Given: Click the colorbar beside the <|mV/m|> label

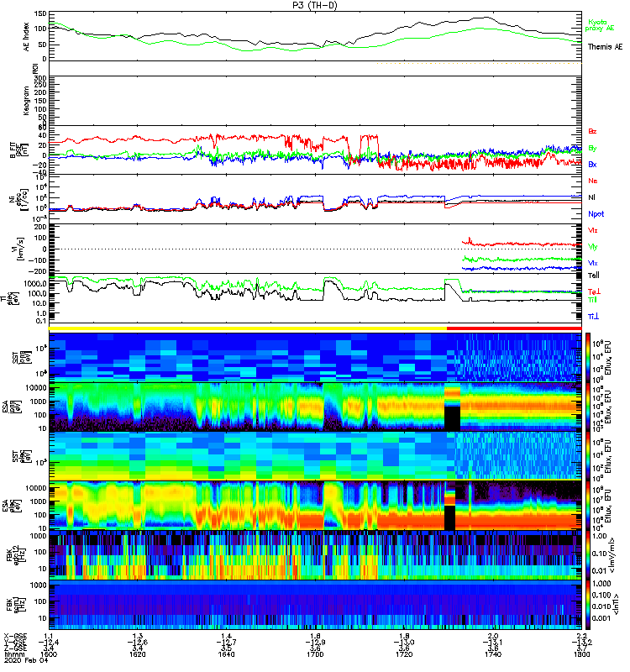Looking at the screenshot, I should [x=587, y=555].
